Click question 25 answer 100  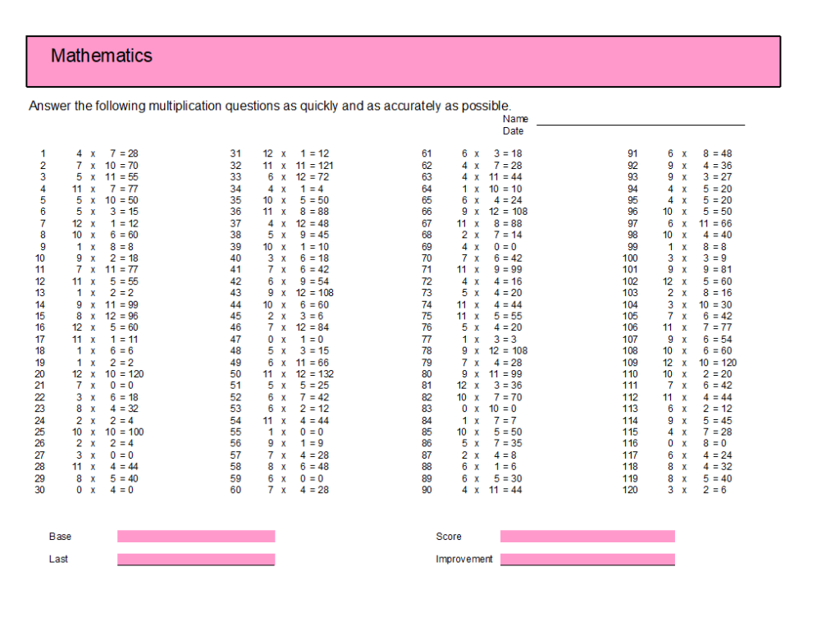click(135, 432)
